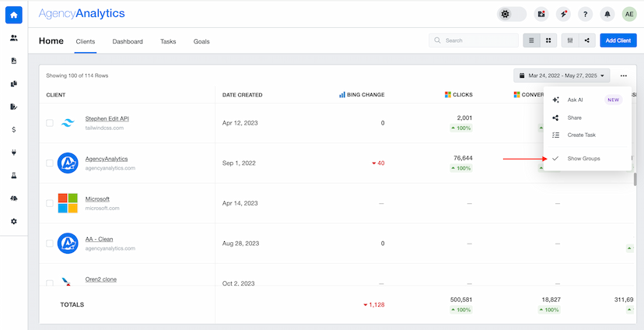Image resolution: width=644 pixels, height=330 pixels.
Task: Open the AE user avatar
Action: (x=629, y=14)
